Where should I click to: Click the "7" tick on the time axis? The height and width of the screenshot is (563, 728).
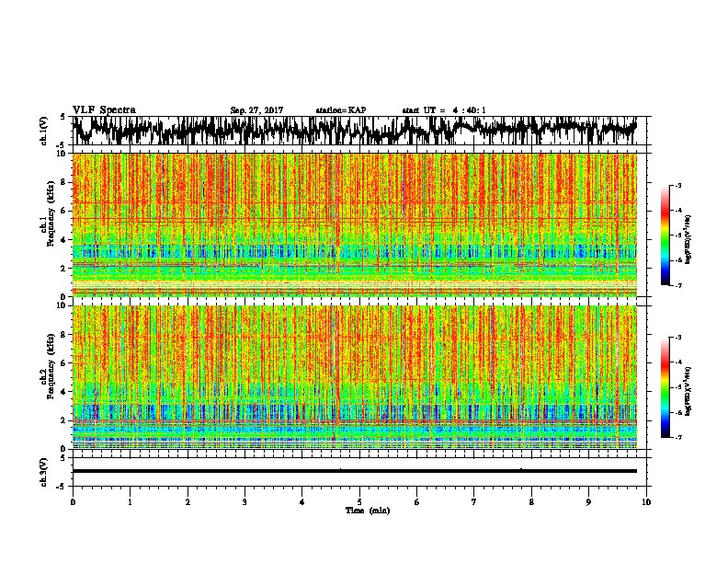474,502
